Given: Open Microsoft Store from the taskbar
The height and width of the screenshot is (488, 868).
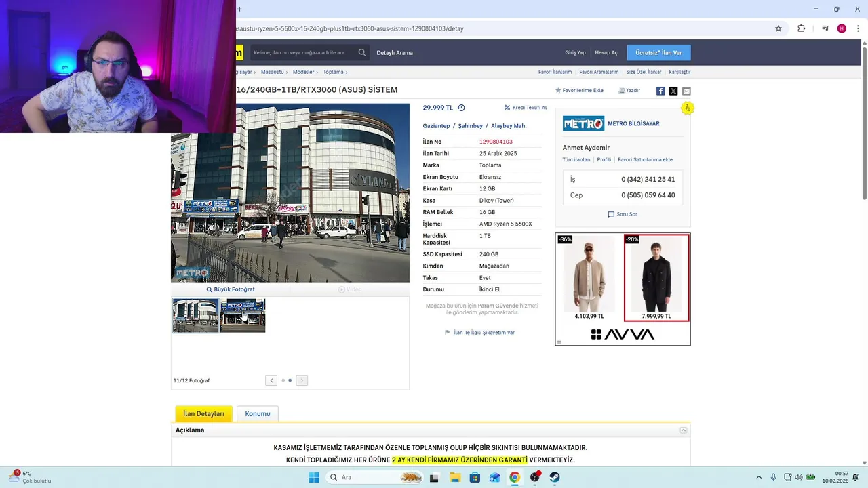Looking at the screenshot, I should tap(475, 477).
